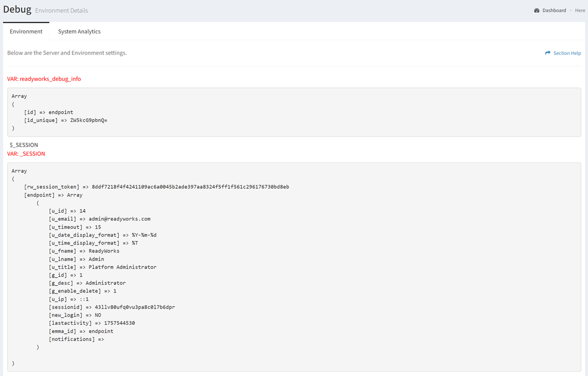Click the '[u_fname] => ReadyWorks' line
The width and height of the screenshot is (588, 376).
84,251
